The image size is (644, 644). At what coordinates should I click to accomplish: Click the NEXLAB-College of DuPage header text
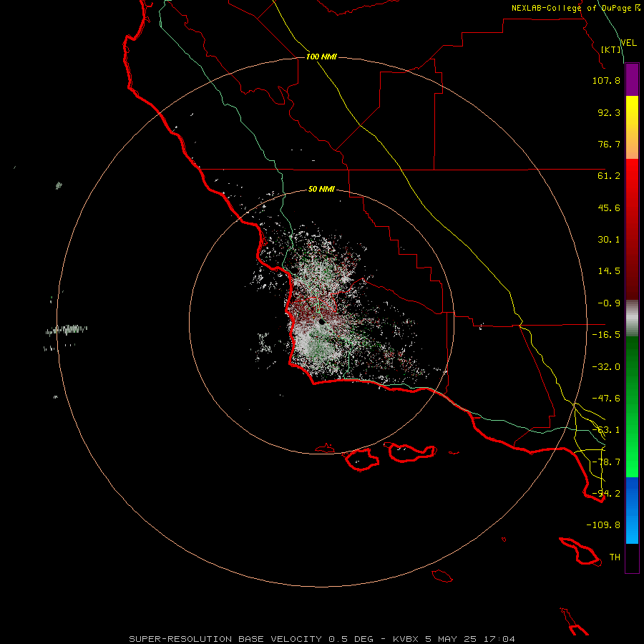click(576, 8)
